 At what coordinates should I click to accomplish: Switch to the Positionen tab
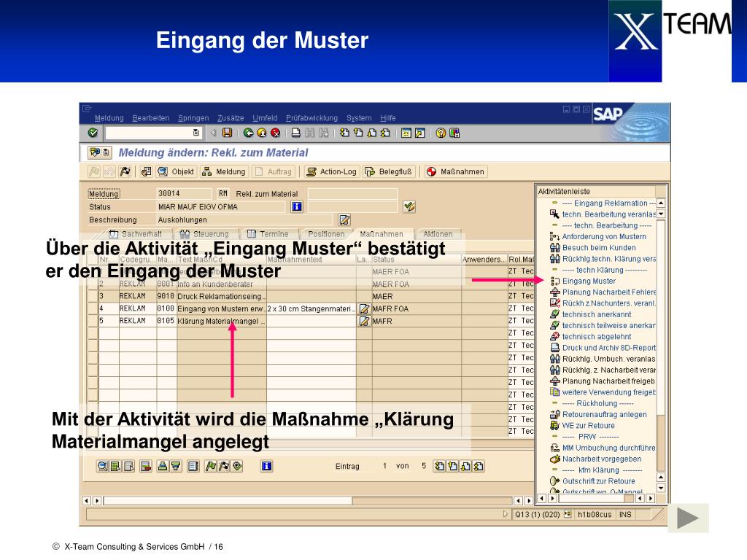click(x=326, y=234)
